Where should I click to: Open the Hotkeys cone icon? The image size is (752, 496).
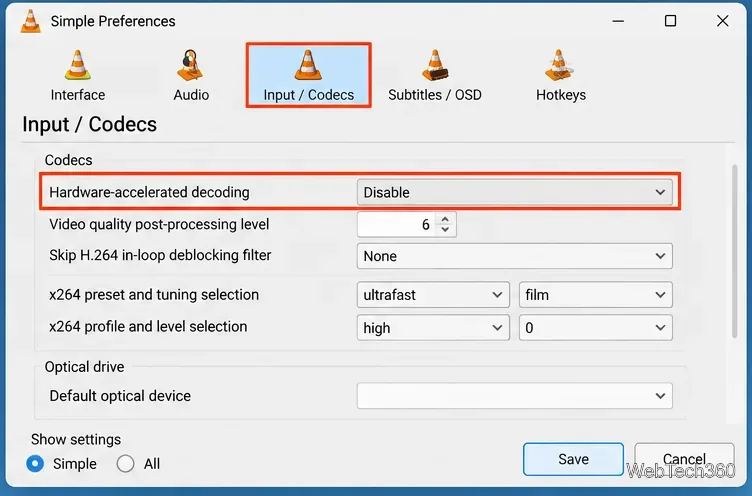tap(559, 65)
